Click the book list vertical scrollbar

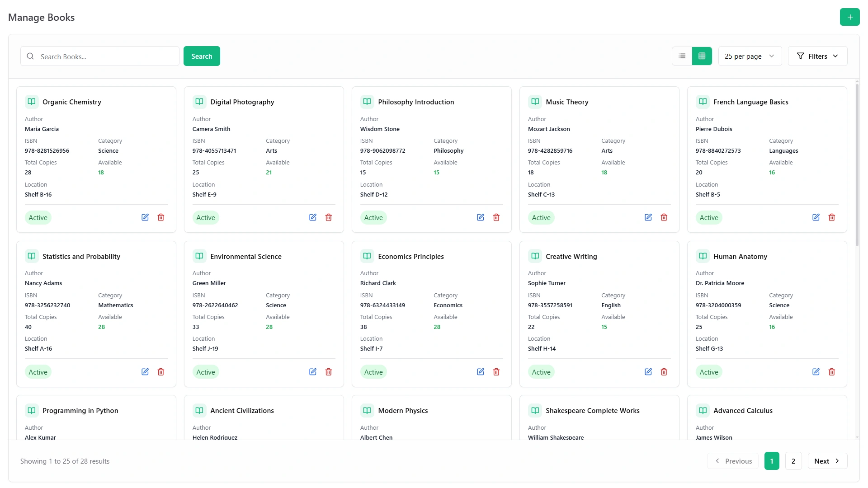pyautogui.click(x=857, y=165)
